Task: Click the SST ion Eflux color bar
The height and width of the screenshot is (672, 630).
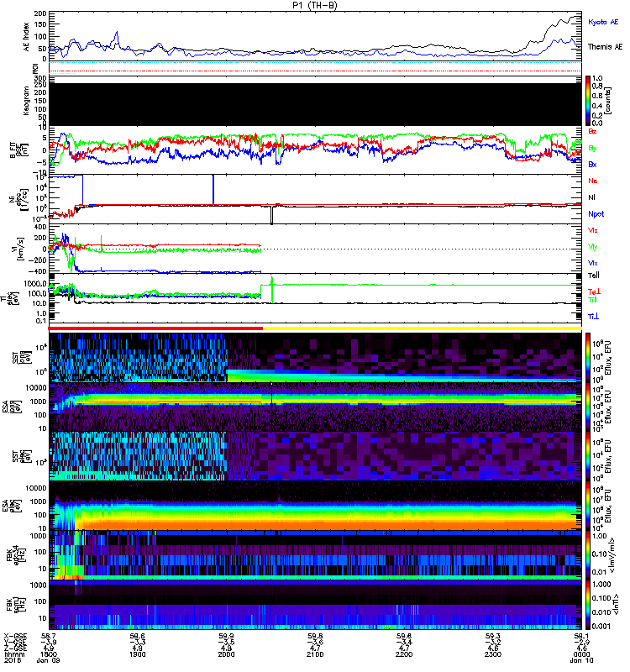Action: (x=588, y=357)
